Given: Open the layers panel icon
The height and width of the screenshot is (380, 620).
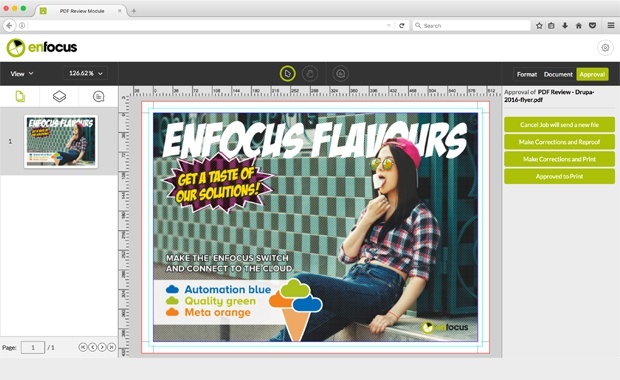Looking at the screenshot, I should pos(59,96).
